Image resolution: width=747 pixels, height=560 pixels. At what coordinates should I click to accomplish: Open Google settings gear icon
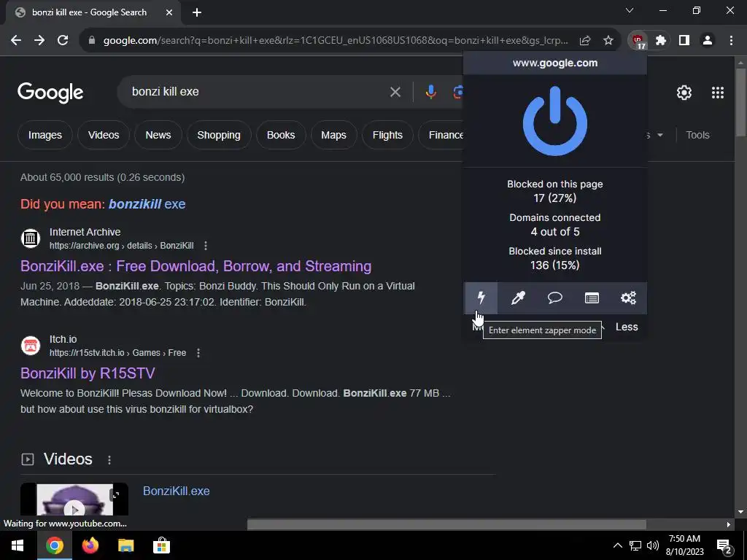pos(684,93)
